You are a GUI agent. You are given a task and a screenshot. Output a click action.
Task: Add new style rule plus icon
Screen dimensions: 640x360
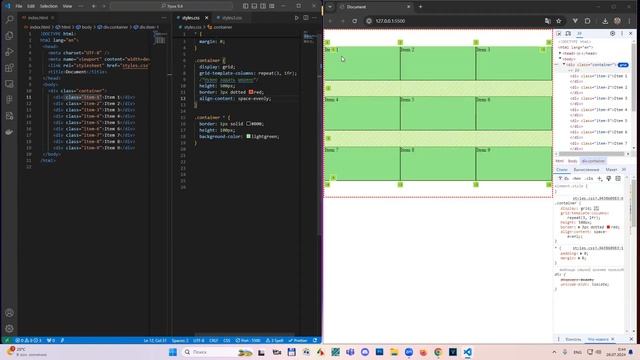coord(600,178)
